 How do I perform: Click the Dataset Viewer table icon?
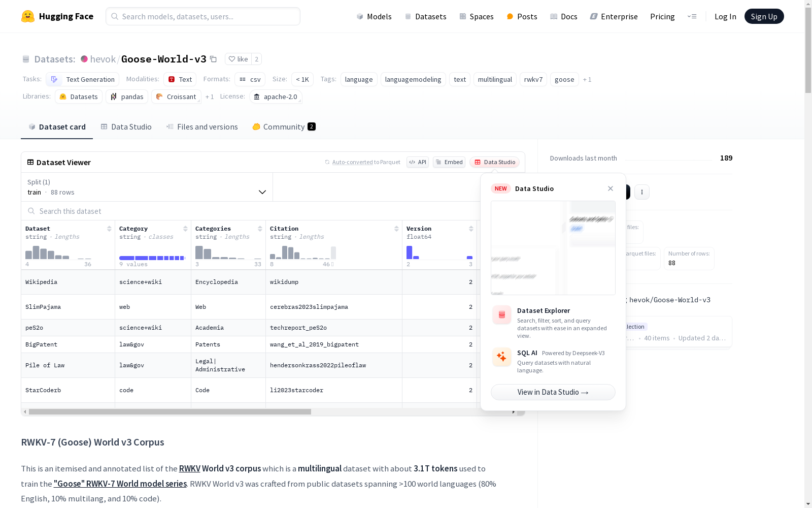tap(30, 163)
